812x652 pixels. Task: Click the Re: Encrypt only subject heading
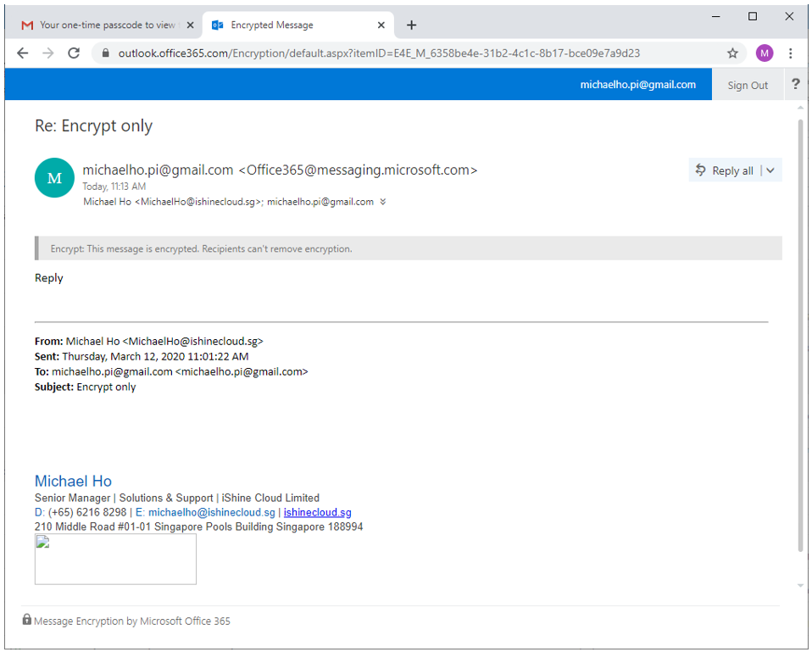coord(94,125)
